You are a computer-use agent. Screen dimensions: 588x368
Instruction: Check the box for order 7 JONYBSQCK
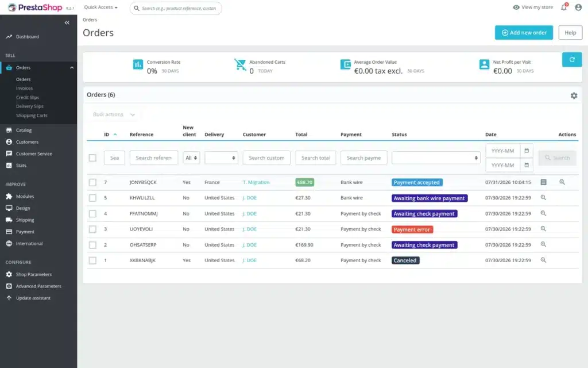(x=92, y=182)
